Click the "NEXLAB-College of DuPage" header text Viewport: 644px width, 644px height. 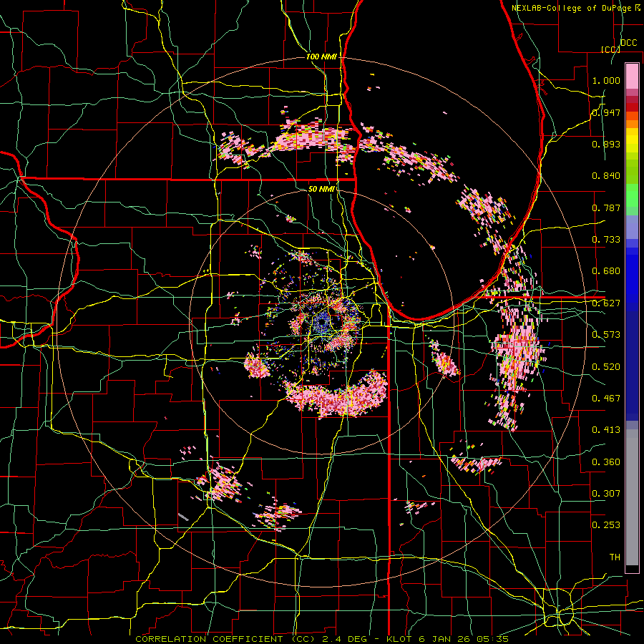click(x=572, y=8)
